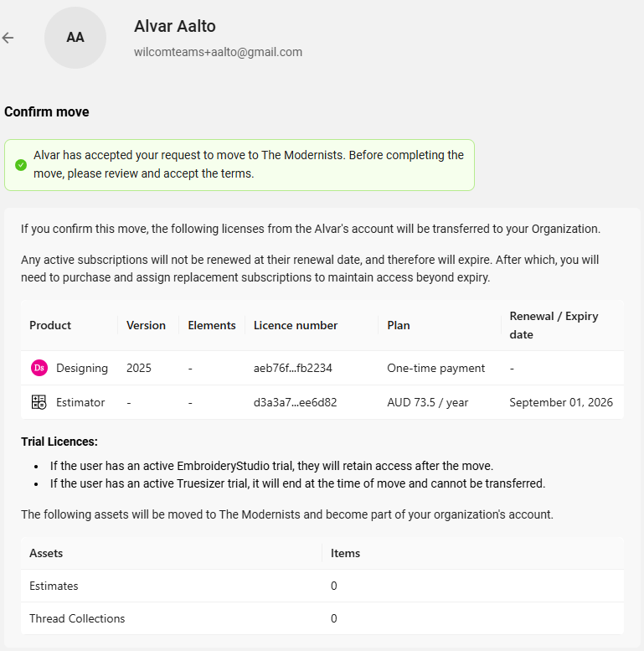Click the Estimator row expiry date
Viewport: 644px width, 651px height.
coord(561,402)
